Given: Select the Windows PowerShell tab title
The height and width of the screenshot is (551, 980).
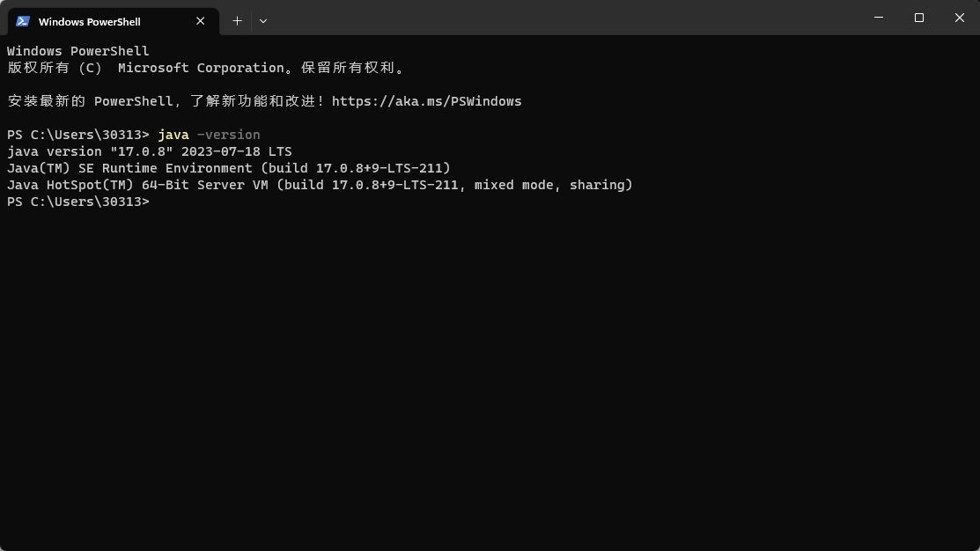Looking at the screenshot, I should click(x=89, y=21).
